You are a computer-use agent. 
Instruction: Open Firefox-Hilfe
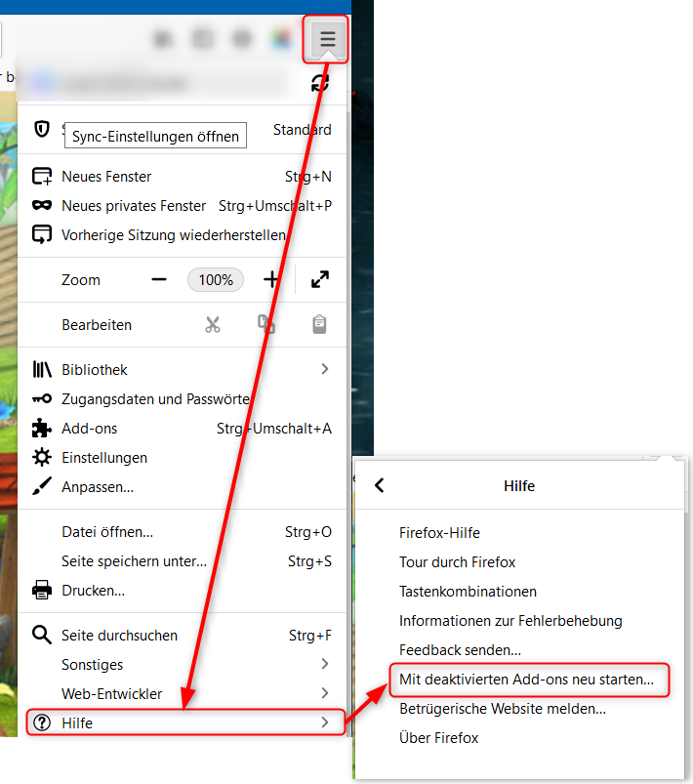coord(519,533)
